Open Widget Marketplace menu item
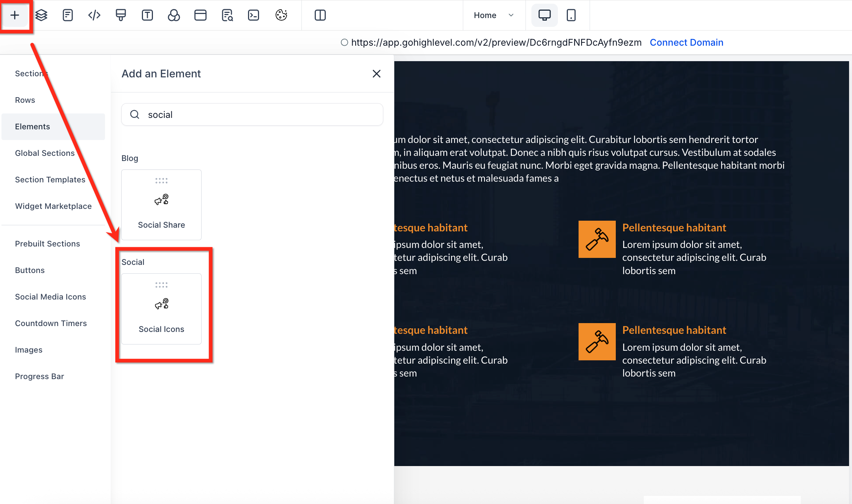 [x=53, y=206]
